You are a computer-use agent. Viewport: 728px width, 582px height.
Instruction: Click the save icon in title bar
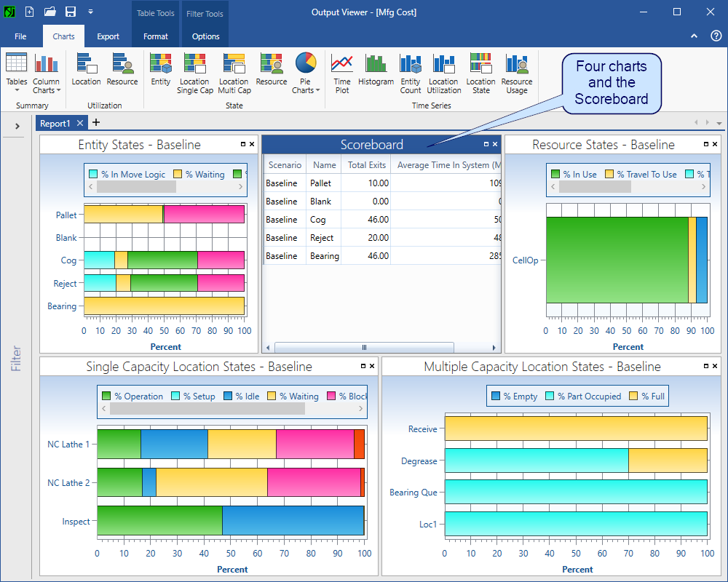click(71, 12)
